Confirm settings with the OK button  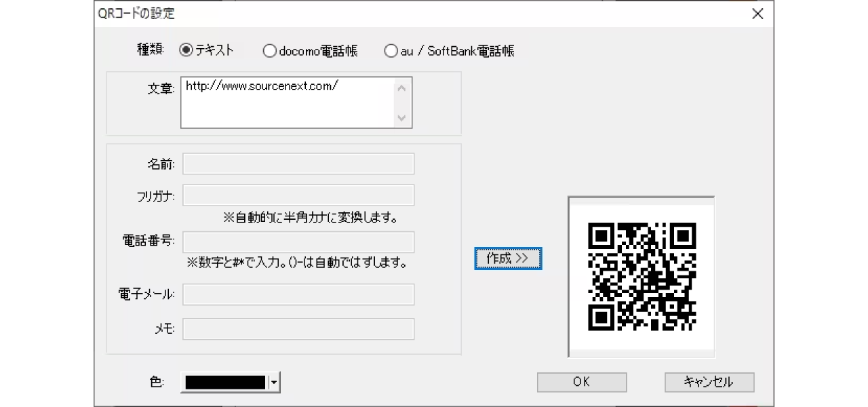point(581,382)
